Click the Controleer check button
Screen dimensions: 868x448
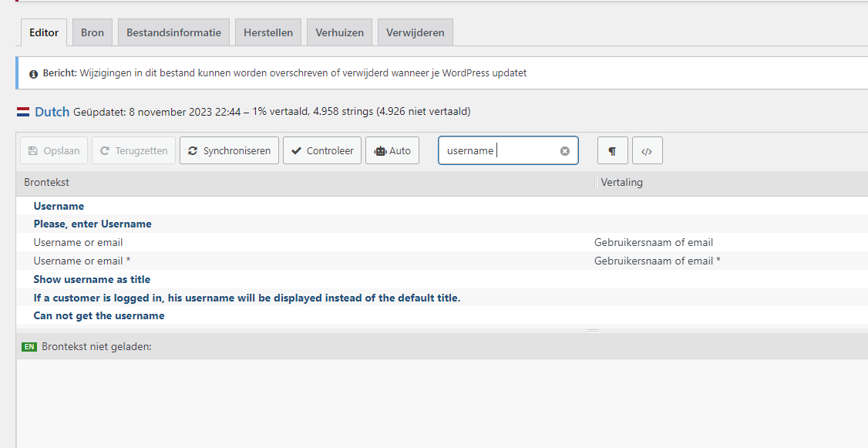[x=322, y=150]
